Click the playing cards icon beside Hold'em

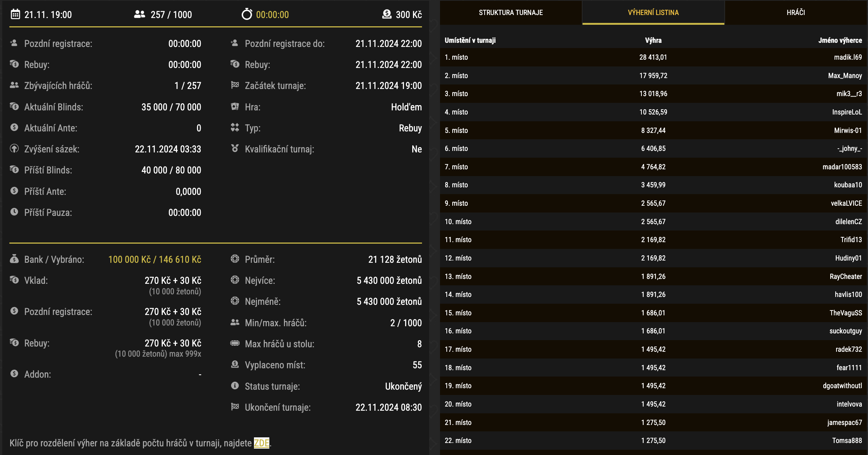click(235, 107)
